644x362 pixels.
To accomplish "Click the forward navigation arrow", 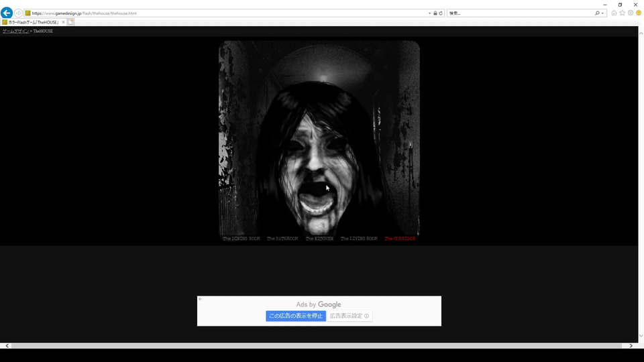I will (18, 13).
